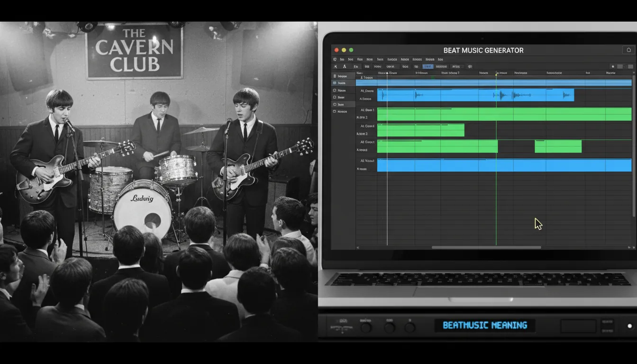Click the square icon button in Beat Music Generator title bar
The image size is (637, 364).
click(x=628, y=50)
